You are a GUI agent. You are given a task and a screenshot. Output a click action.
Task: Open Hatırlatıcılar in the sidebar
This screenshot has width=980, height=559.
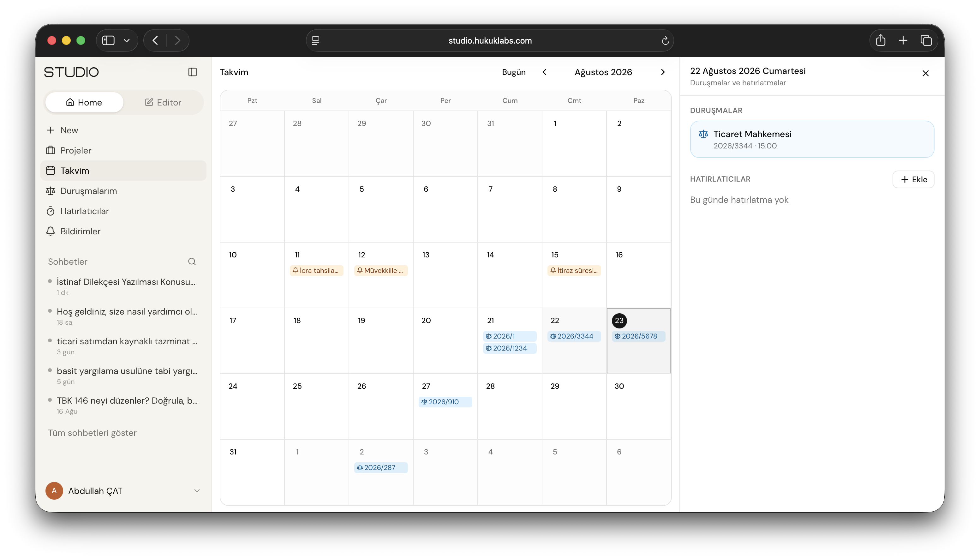pos(123,211)
